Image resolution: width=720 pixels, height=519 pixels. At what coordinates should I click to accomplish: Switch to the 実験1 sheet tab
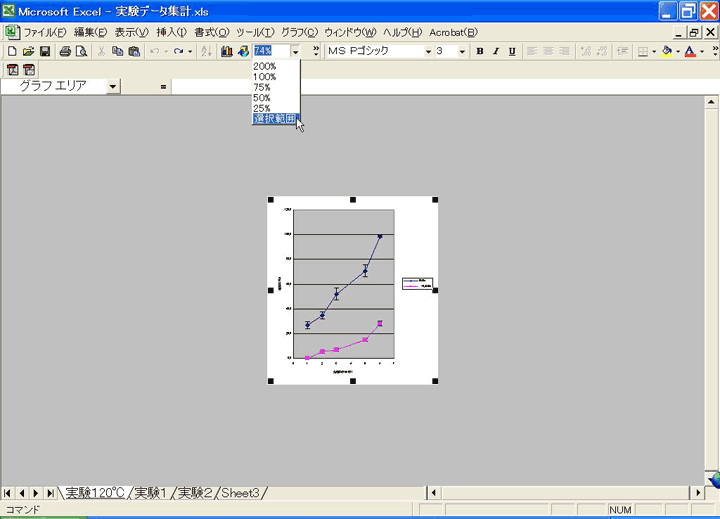click(x=150, y=493)
